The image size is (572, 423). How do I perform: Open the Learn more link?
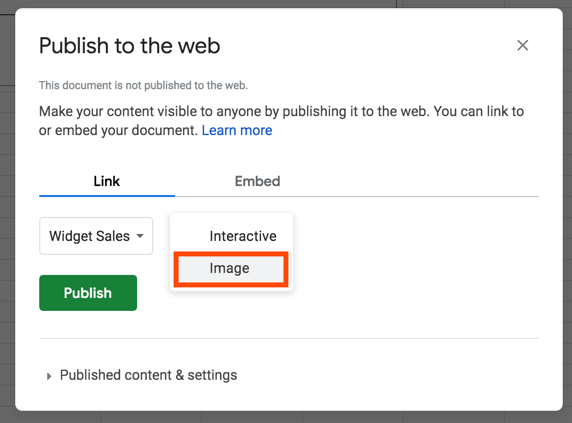[x=237, y=130]
